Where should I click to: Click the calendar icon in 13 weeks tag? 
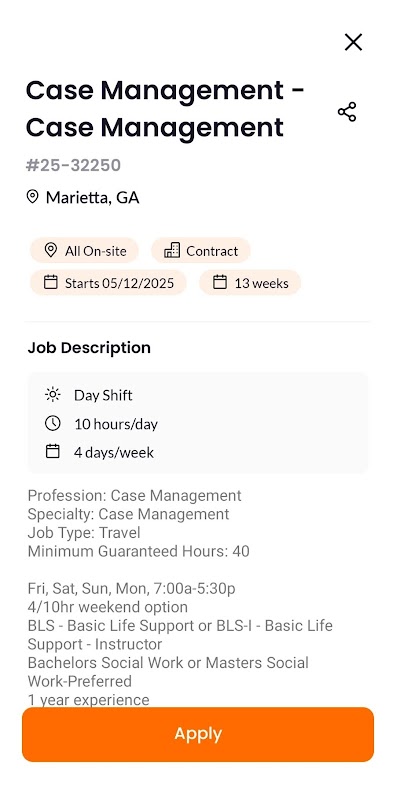point(220,282)
